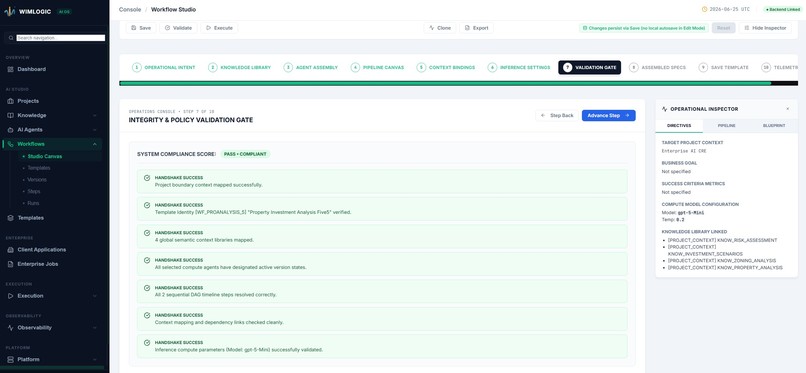
Task: Select the active Validation Gate step
Action: [x=590, y=67]
